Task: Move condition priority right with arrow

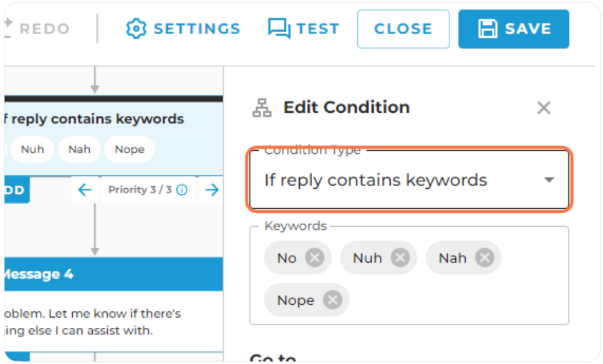Action: click(212, 189)
